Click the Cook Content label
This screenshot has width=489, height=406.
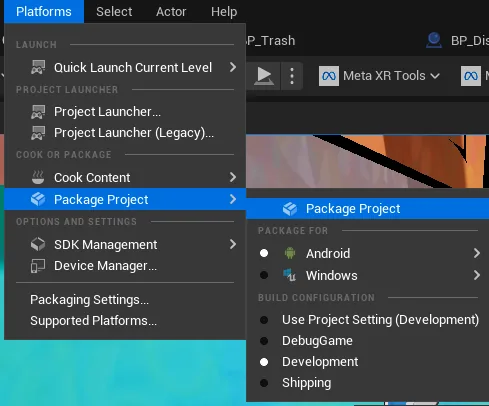(x=92, y=178)
